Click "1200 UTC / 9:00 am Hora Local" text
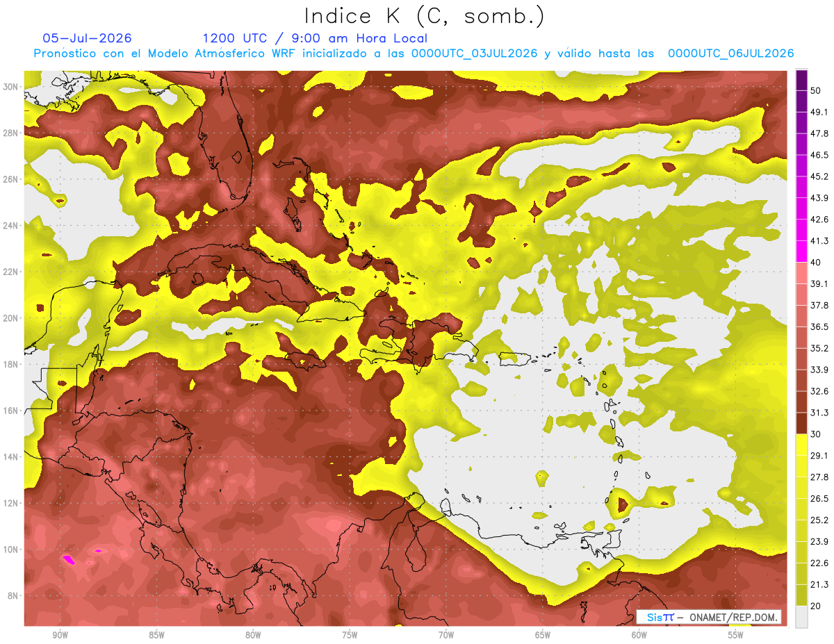834x644 pixels. [315, 38]
